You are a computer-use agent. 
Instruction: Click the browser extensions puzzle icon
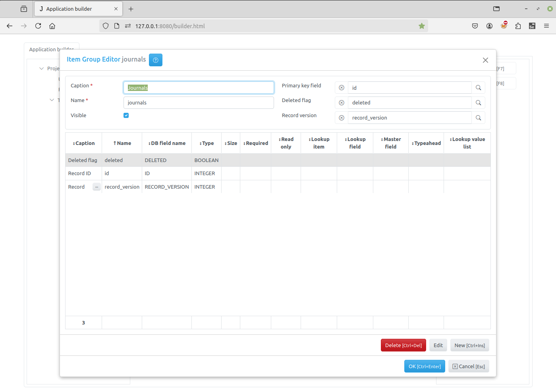tap(518, 26)
